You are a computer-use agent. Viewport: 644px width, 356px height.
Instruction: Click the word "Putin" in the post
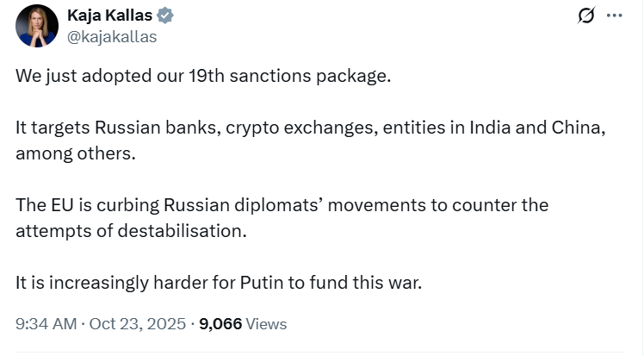coord(265,283)
